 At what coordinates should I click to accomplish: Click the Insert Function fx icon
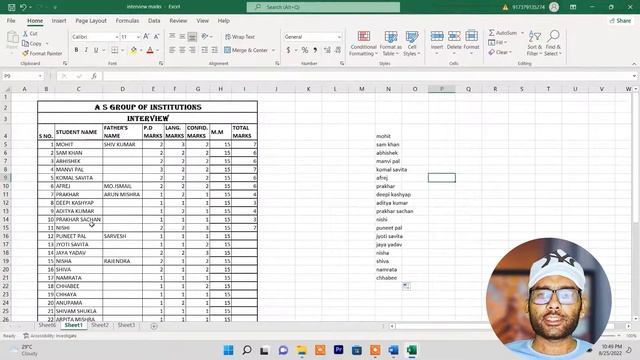tap(94, 76)
